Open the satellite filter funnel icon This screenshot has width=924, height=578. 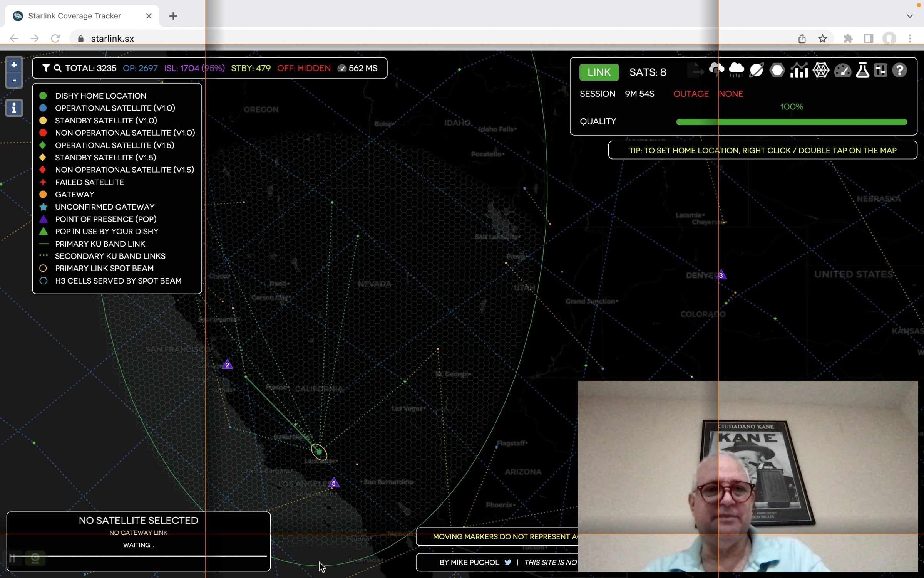click(x=46, y=68)
